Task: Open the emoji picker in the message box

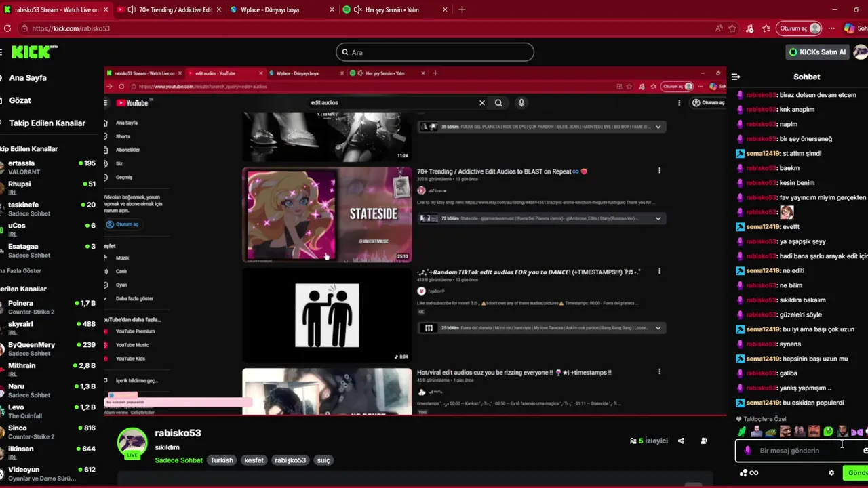Action: (x=865, y=451)
